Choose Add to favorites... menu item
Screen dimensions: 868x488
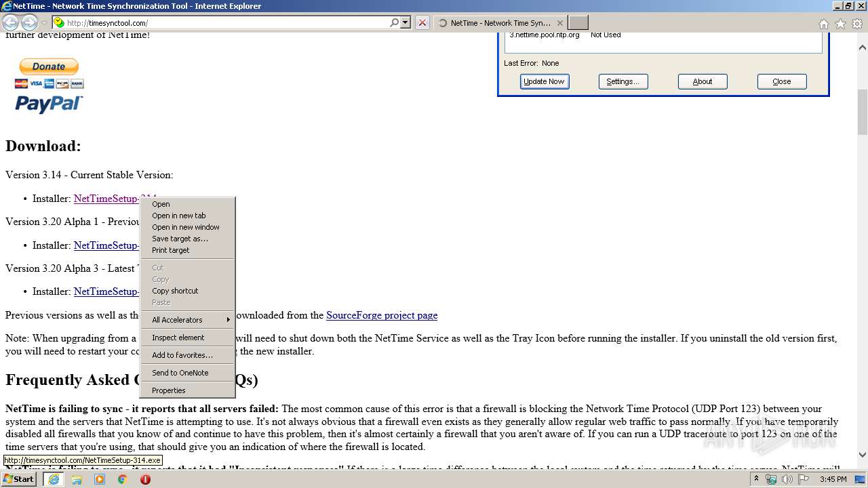click(187, 355)
